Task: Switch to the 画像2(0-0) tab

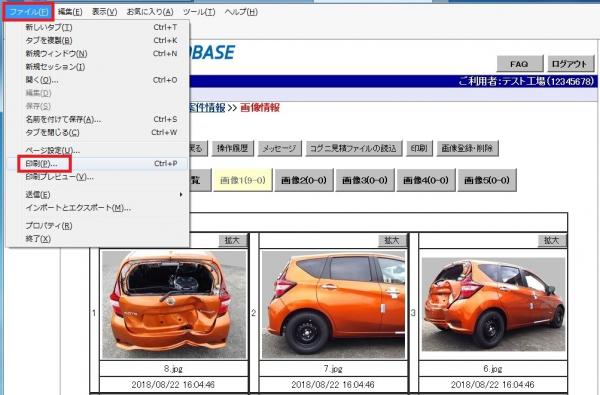Action: (304, 180)
